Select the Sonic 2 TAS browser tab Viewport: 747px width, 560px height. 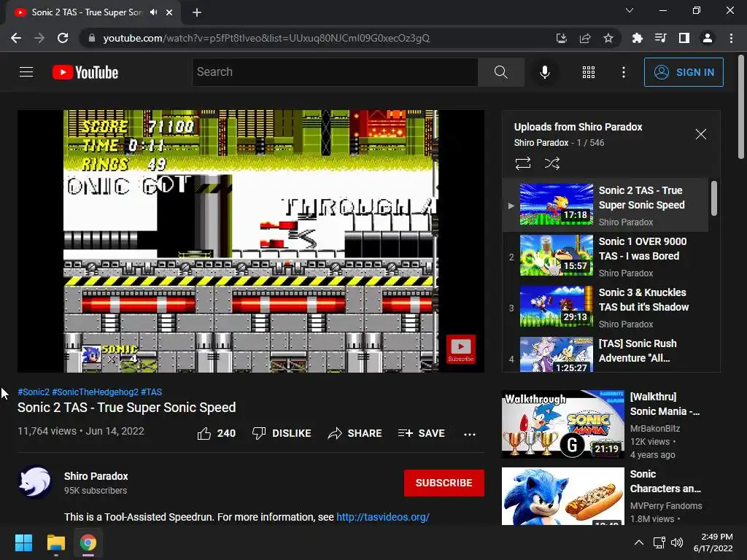[x=93, y=12]
